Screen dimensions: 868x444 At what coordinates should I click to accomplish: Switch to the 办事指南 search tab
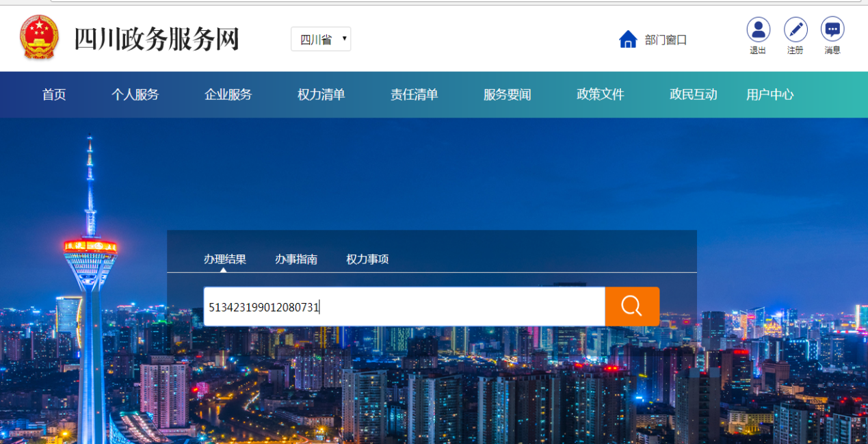(x=296, y=259)
